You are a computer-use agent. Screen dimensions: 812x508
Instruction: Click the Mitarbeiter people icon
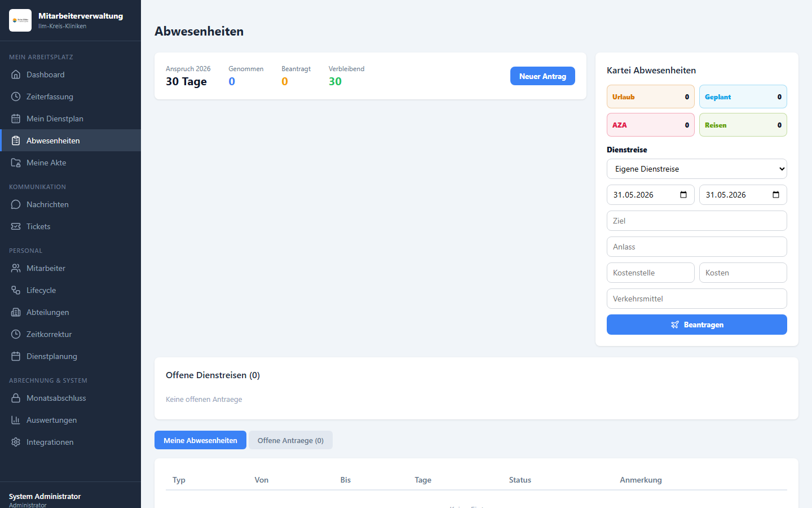(x=16, y=268)
